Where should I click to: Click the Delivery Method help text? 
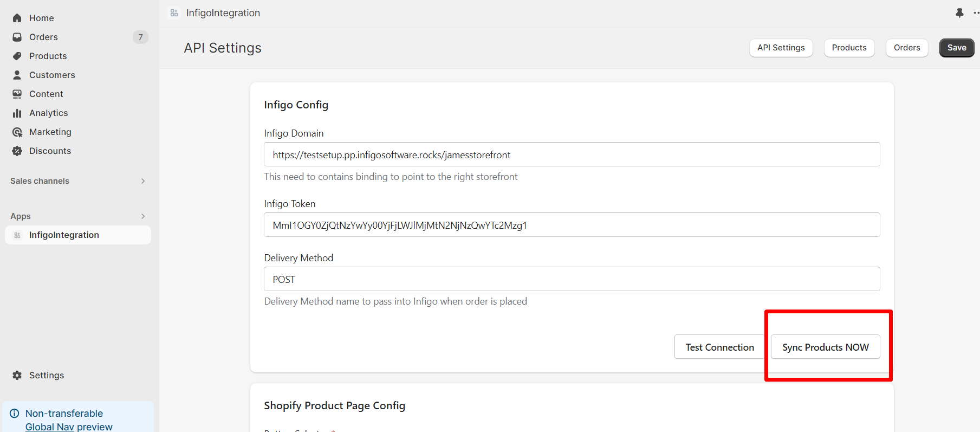click(395, 301)
